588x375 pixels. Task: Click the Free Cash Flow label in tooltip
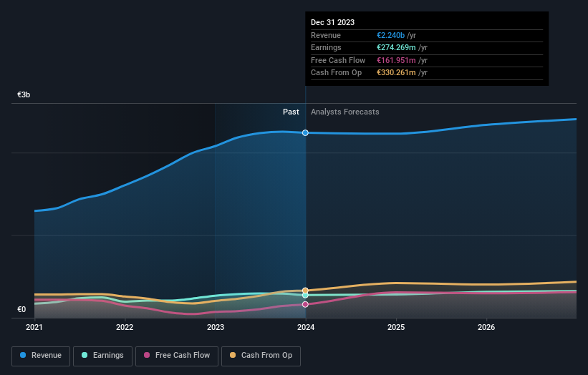pyautogui.click(x=338, y=60)
